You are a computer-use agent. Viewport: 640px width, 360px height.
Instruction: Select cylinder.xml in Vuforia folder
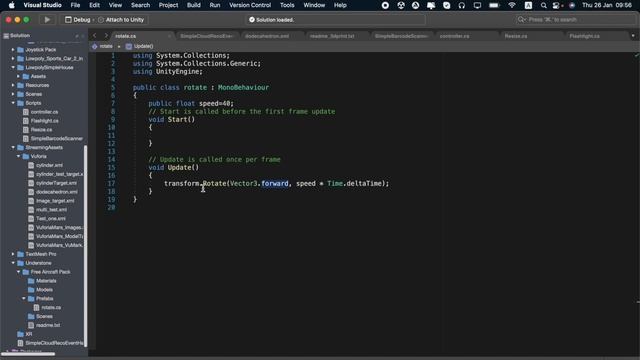tap(49, 165)
